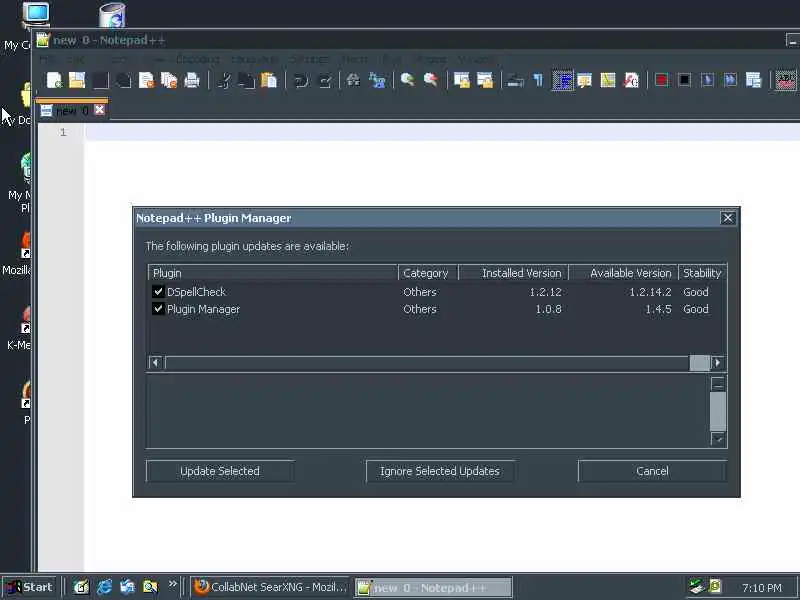Cancel the Plugin Manager dialog
The width and height of the screenshot is (800, 600).
click(x=652, y=471)
